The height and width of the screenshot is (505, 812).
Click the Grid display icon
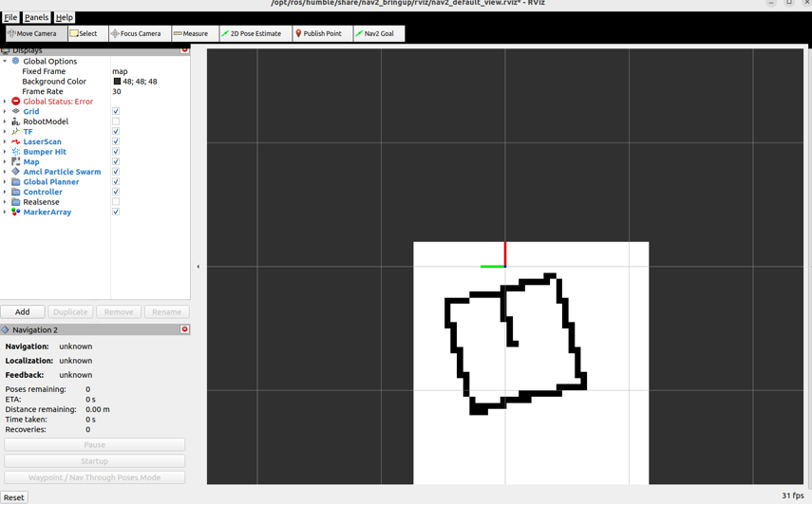(x=15, y=111)
